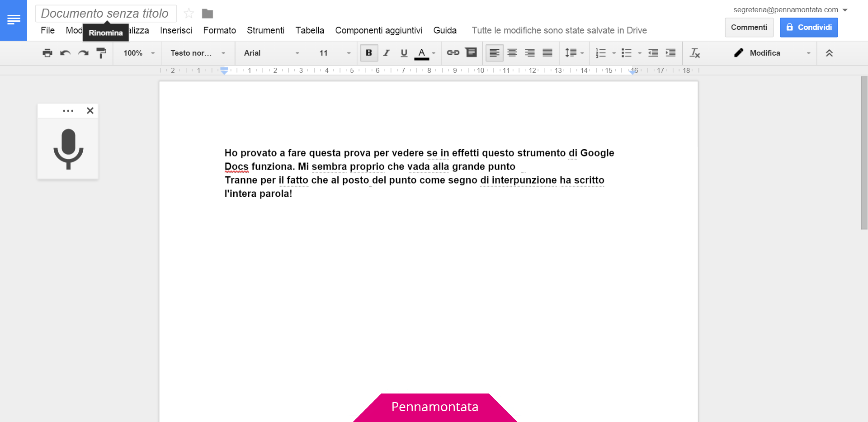Clear text formatting
The width and height of the screenshot is (868, 422).
pyautogui.click(x=695, y=53)
